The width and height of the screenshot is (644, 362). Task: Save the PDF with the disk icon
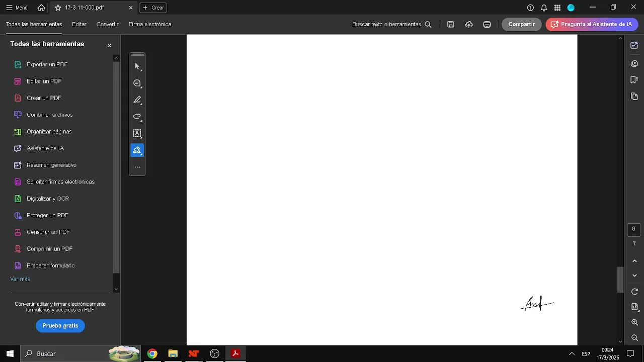(451, 24)
